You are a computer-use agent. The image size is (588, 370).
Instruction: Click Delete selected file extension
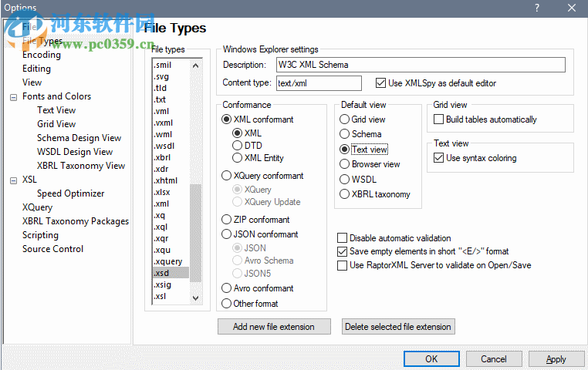click(x=397, y=327)
